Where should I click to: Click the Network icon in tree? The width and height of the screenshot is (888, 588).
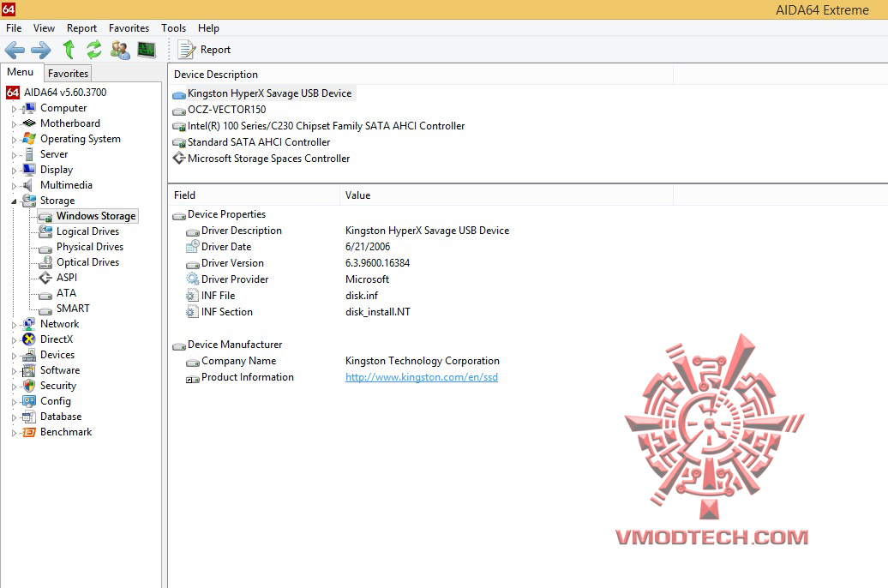click(x=29, y=324)
